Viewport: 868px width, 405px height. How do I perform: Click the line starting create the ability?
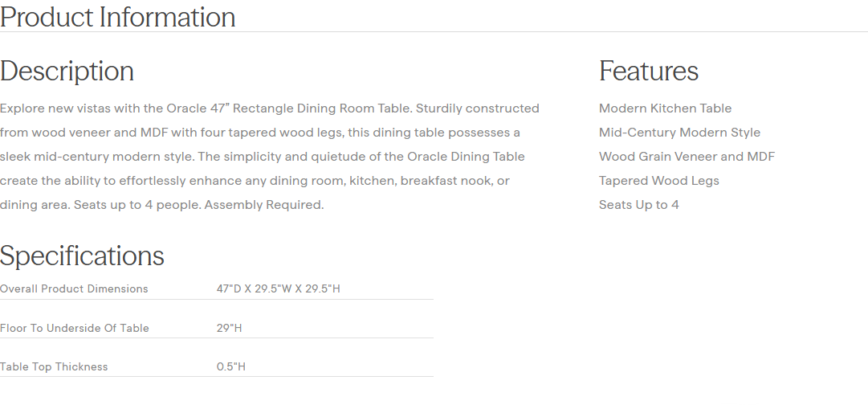click(x=255, y=181)
